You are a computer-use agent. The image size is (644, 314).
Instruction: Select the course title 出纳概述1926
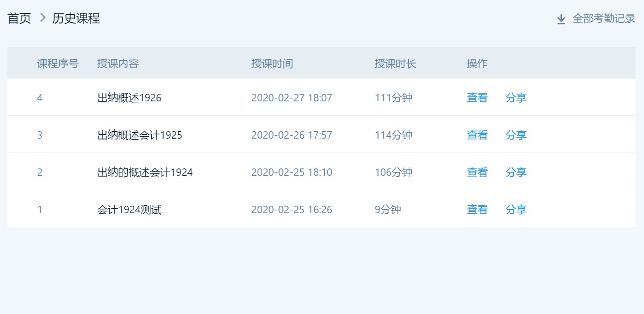point(129,98)
